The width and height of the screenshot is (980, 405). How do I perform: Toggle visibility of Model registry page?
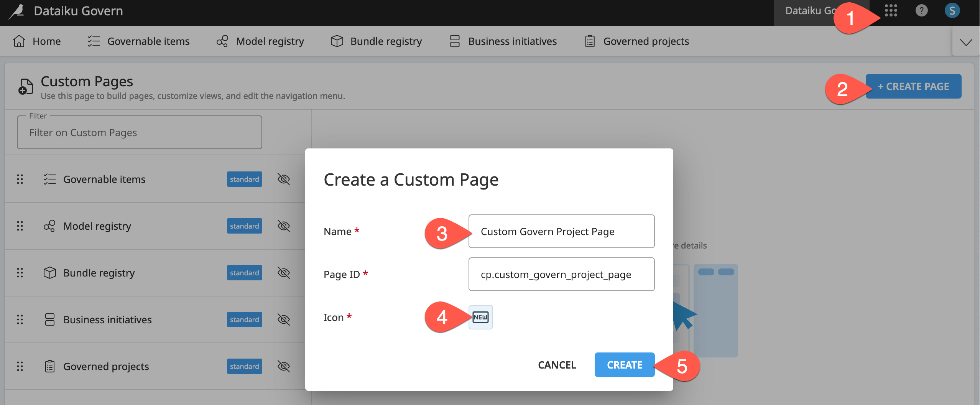284,226
